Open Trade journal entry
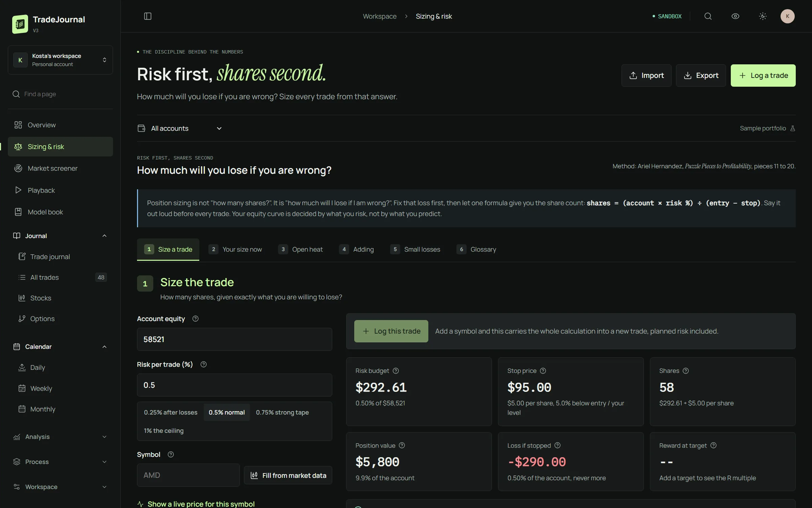Image resolution: width=812 pixels, height=508 pixels. point(63,257)
